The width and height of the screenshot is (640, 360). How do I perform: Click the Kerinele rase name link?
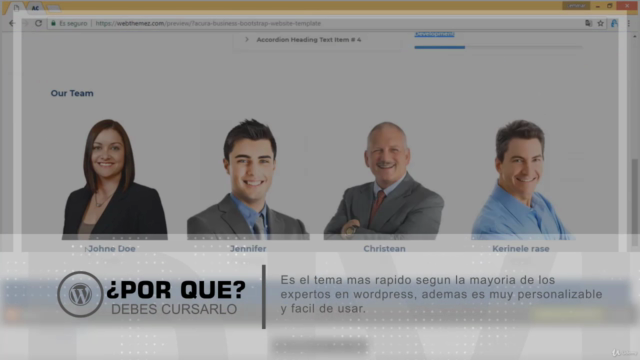[x=521, y=249]
